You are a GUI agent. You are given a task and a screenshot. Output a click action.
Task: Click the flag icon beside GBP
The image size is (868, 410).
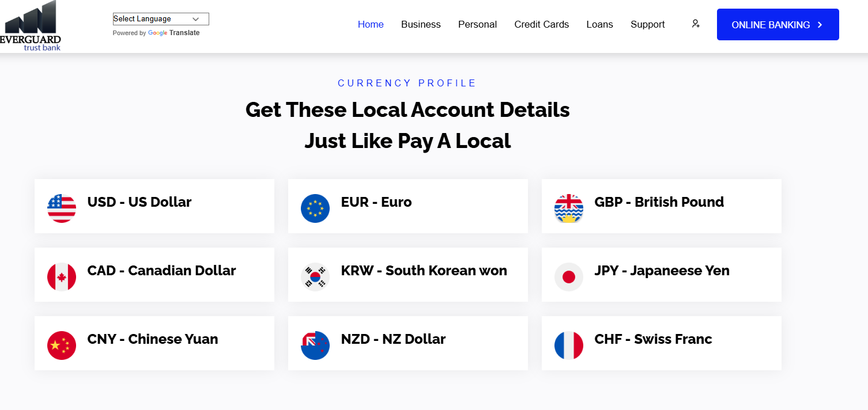[x=569, y=208]
